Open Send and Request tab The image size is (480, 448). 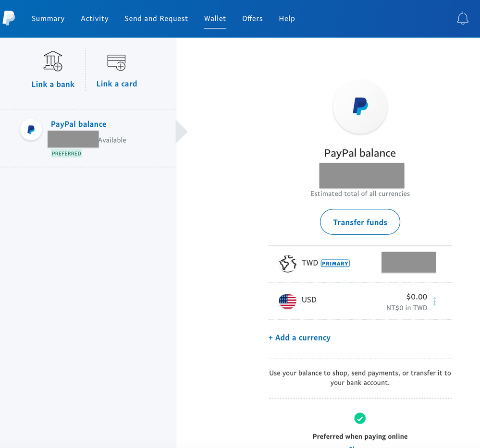(156, 19)
